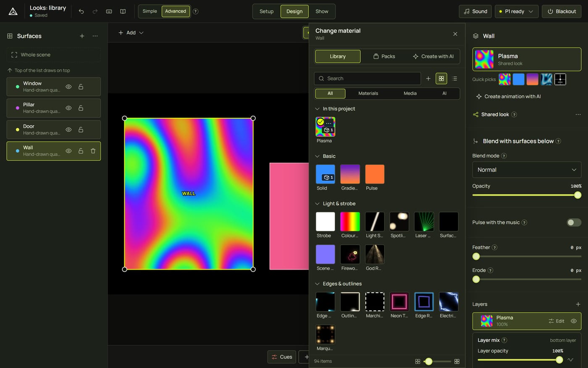Click the undo arrow icon
588x368 pixels.
coord(81,11)
